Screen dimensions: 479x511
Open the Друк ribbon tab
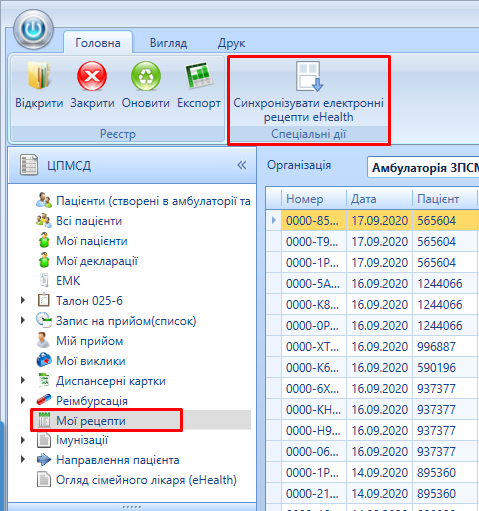click(231, 43)
